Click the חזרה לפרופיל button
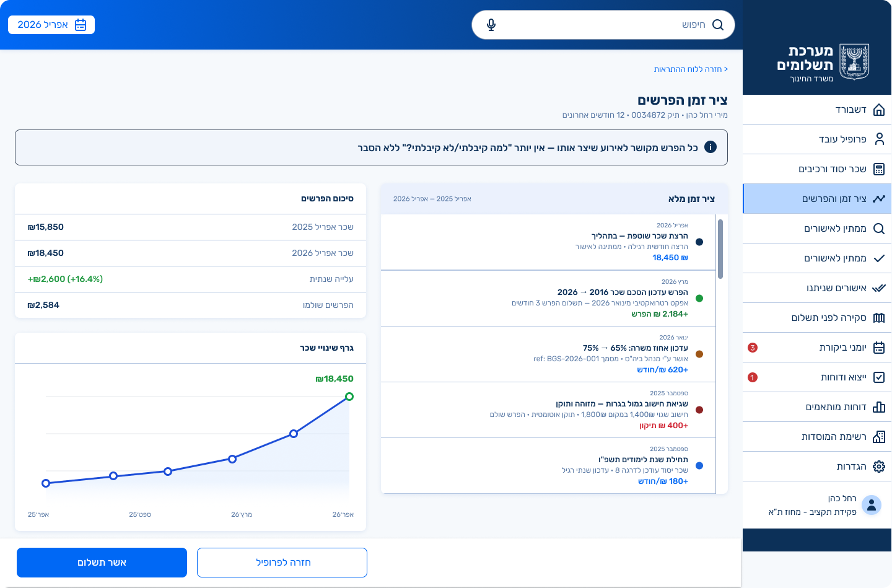This screenshot has height=588, width=892. (282, 563)
